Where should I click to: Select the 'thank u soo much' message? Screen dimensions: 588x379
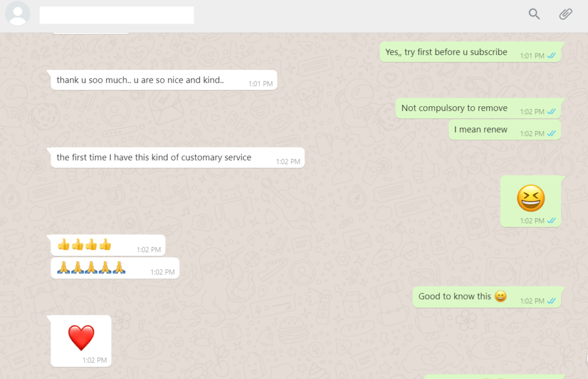click(x=164, y=80)
